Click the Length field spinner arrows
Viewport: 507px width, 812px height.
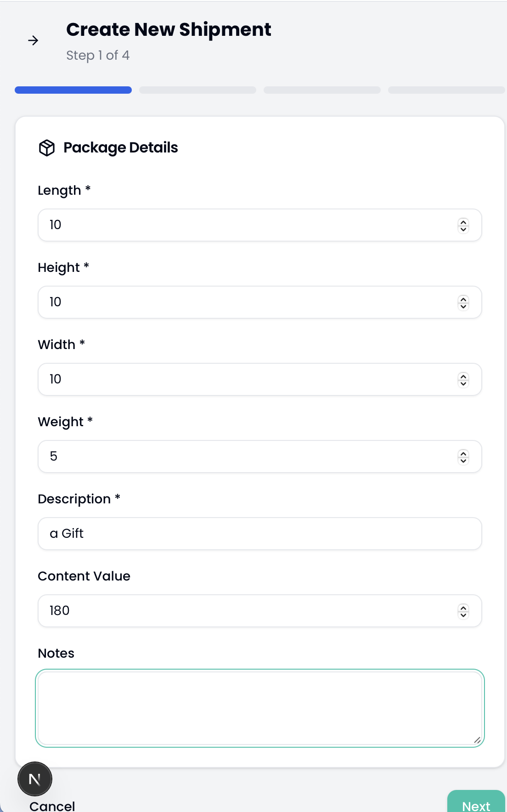pos(463,226)
